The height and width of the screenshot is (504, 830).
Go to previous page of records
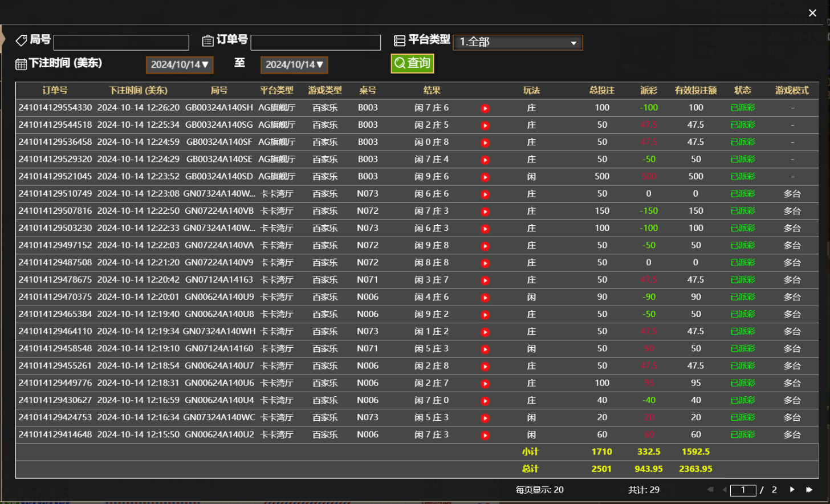725,490
